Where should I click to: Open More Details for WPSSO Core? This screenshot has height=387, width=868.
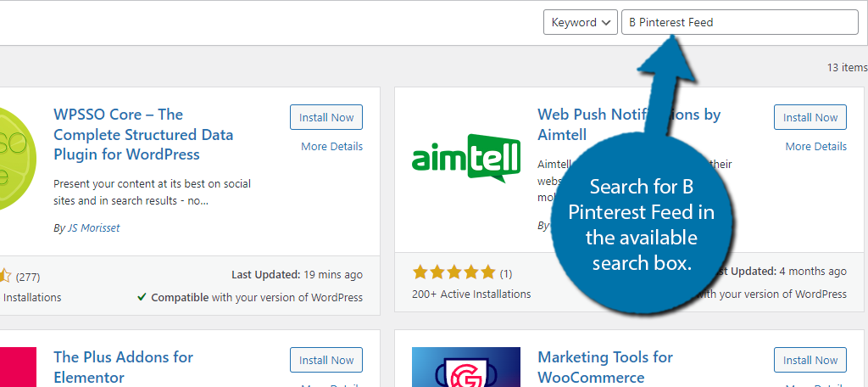tap(331, 146)
